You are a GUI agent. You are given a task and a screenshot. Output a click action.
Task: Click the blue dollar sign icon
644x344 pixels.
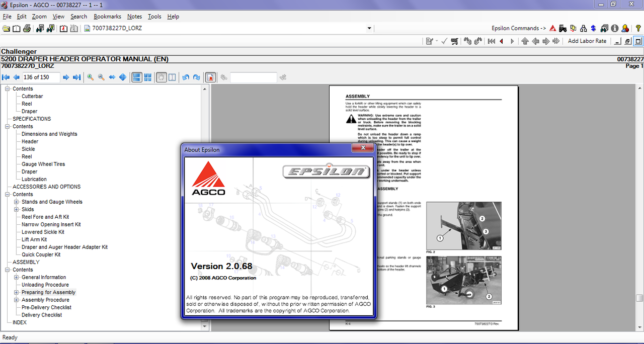(x=593, y=28)
